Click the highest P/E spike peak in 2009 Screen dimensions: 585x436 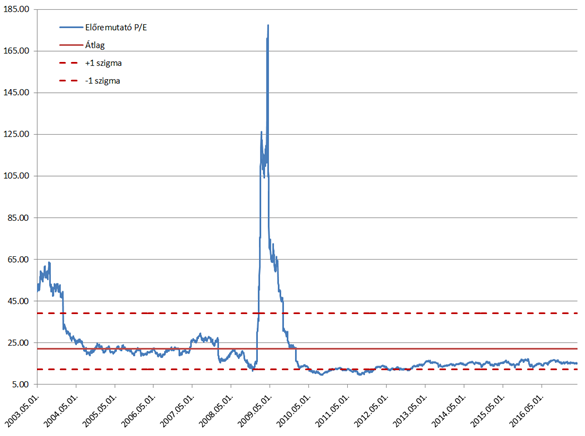[x=268, y=25]
